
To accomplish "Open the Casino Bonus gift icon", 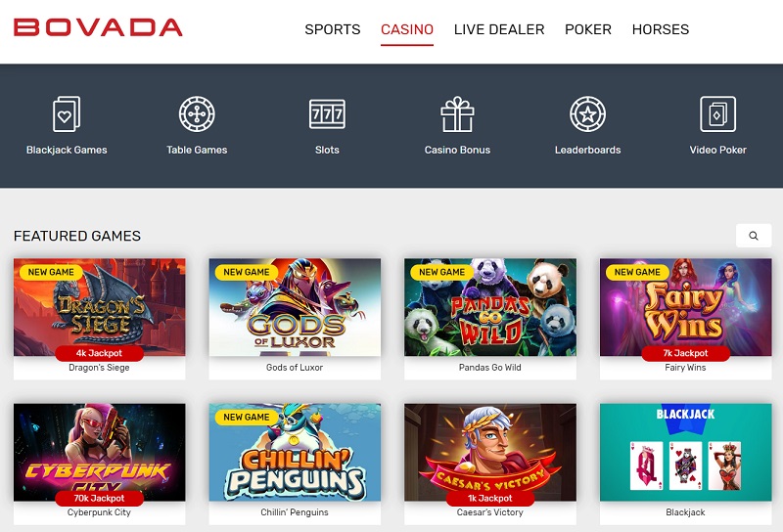I will [457, 114].
